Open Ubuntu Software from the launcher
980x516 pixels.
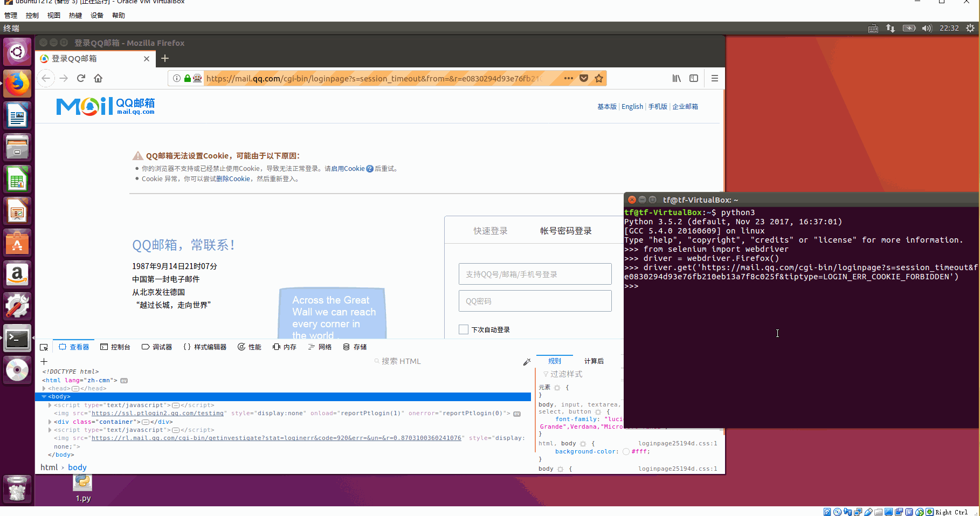pyautogui.click(x=17, y=243)
